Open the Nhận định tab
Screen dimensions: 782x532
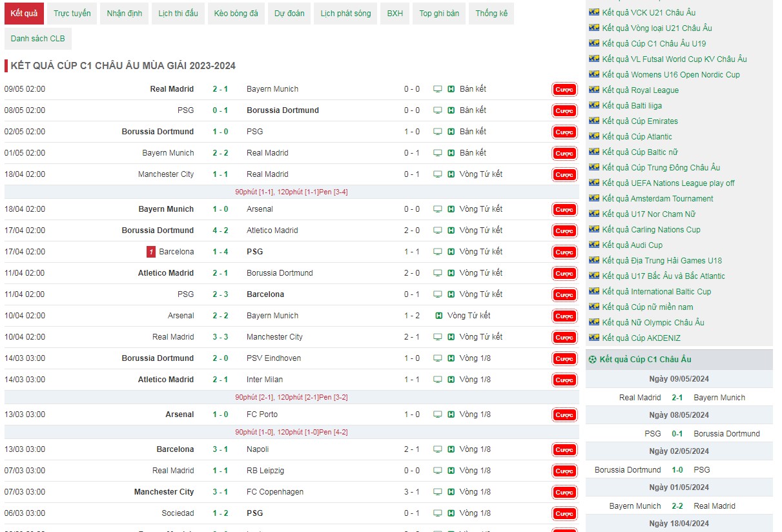[x=125, y=14]
